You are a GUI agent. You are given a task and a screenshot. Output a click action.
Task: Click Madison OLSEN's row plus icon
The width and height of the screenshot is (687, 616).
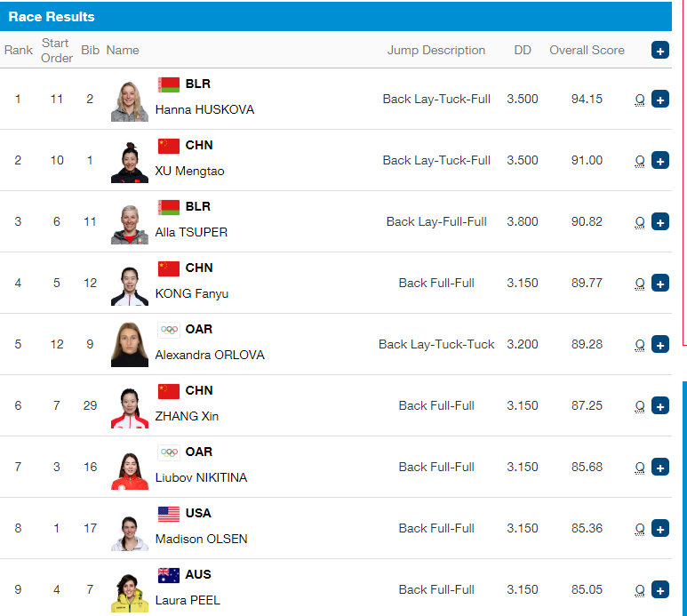click(659, 528)
